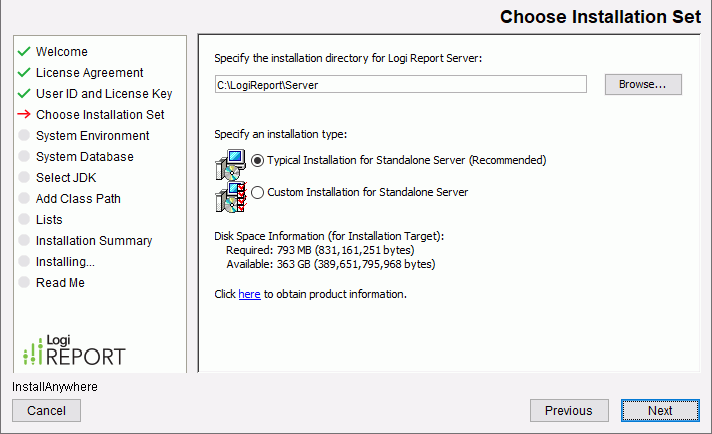Click the checkmark beside User ID and License Key
This screenshot has width=712, height=434.
click(24, 94)
